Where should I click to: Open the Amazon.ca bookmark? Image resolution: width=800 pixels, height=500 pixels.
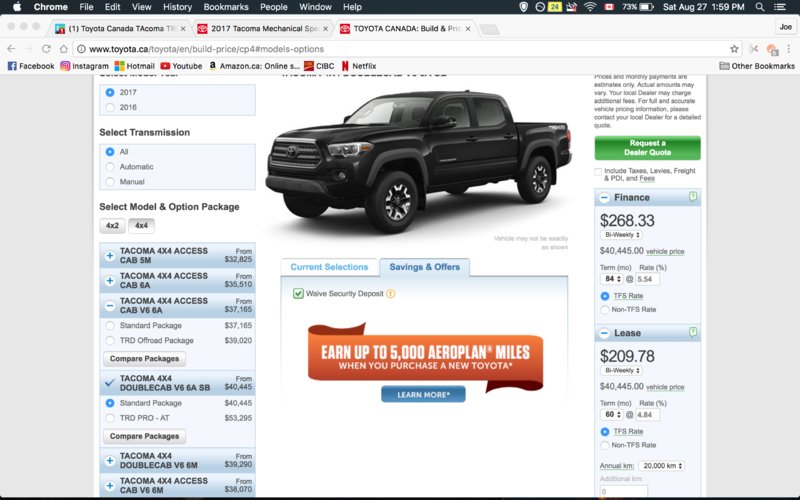[x=254, y=66]
